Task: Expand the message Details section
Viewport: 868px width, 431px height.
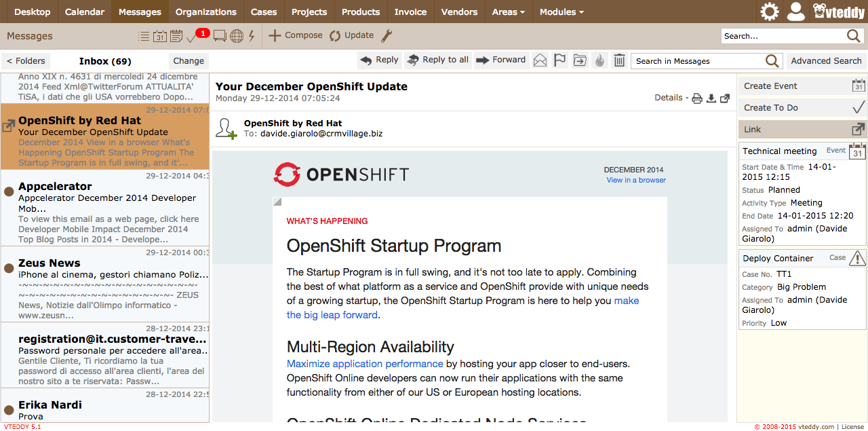Action: tap(668, 98)
